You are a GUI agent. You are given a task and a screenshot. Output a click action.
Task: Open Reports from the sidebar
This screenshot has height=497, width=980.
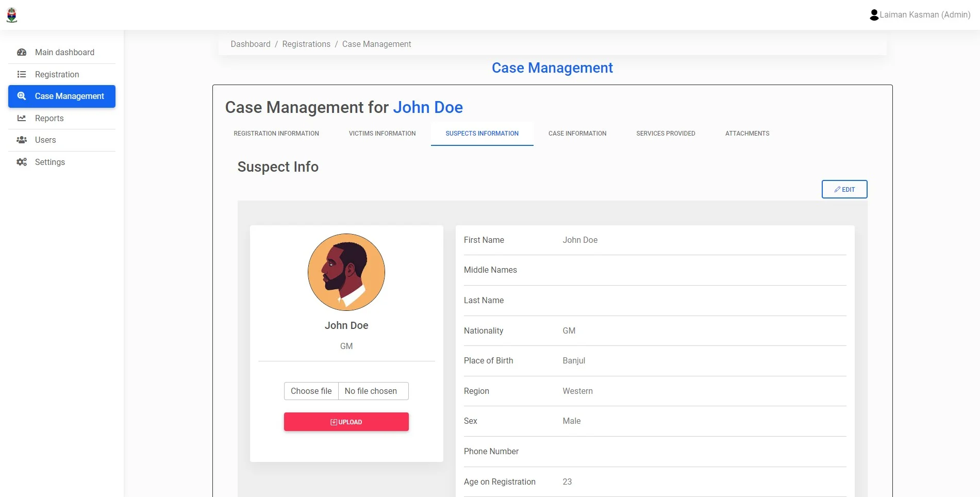click(x=49, y=118)
